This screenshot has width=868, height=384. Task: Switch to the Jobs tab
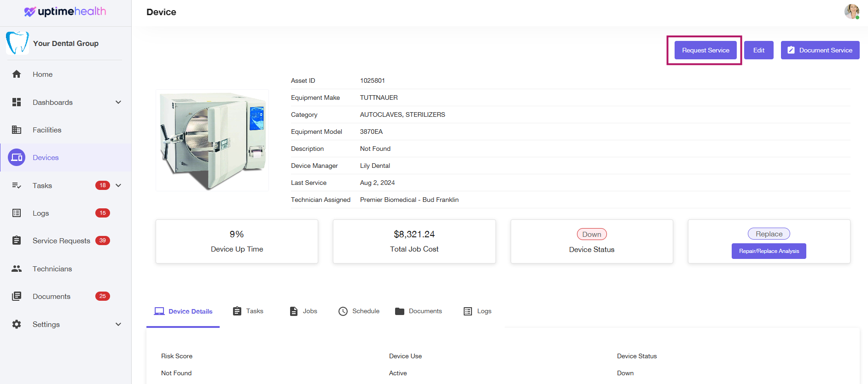point(303,311)
